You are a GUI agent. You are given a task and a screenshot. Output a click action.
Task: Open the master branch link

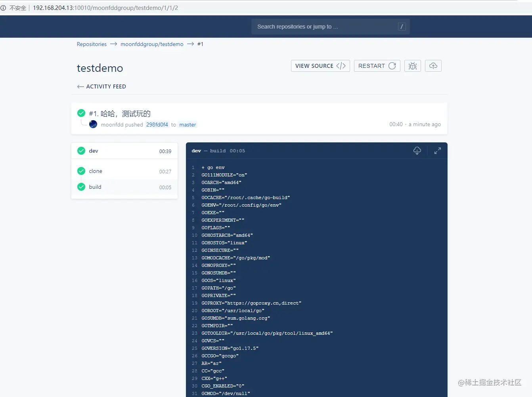[x=188, y=125]
